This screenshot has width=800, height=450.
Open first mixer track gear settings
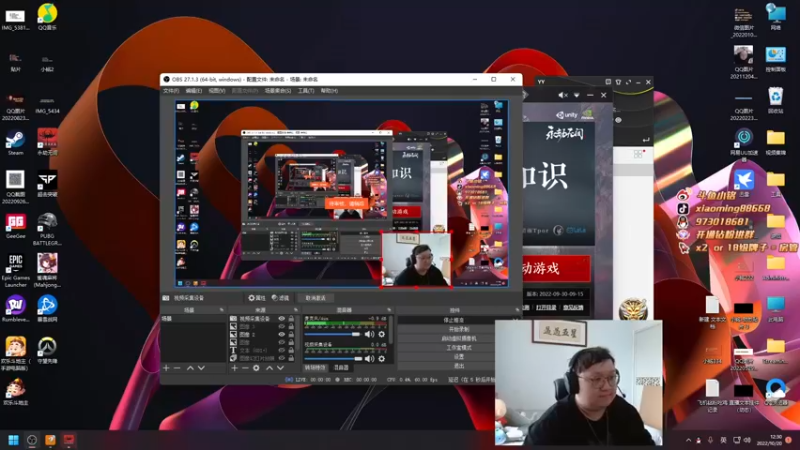[x=382, y=335]
